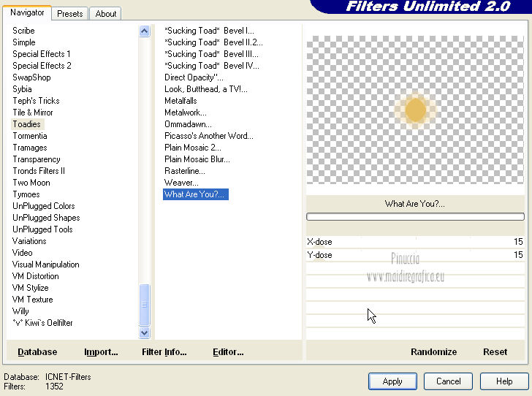Select SwapShop in the category list
This screenshot has height=396, width=532.
31,77
